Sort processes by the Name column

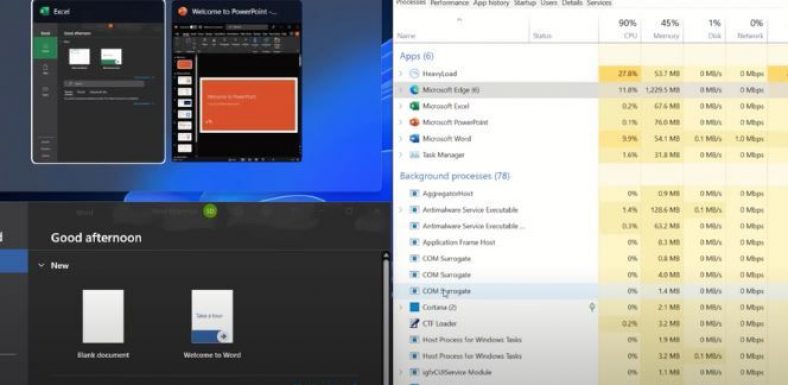(x=461, y=29)
